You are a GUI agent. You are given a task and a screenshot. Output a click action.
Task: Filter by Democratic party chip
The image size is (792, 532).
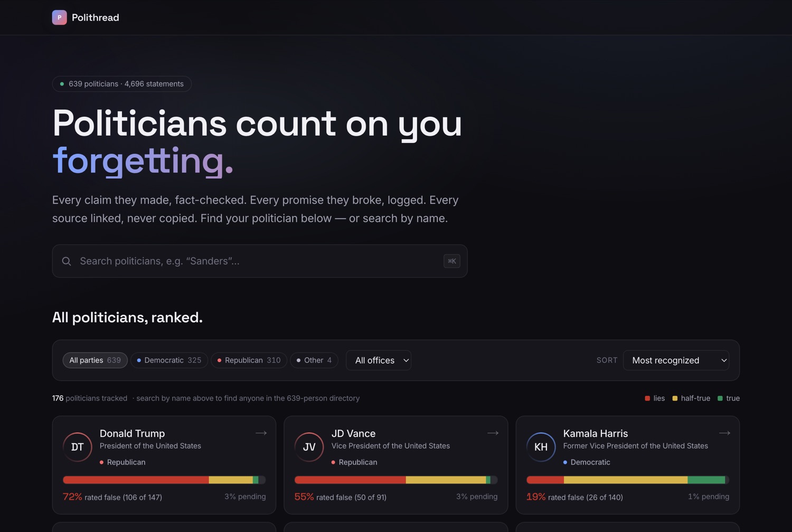point(169,360)
